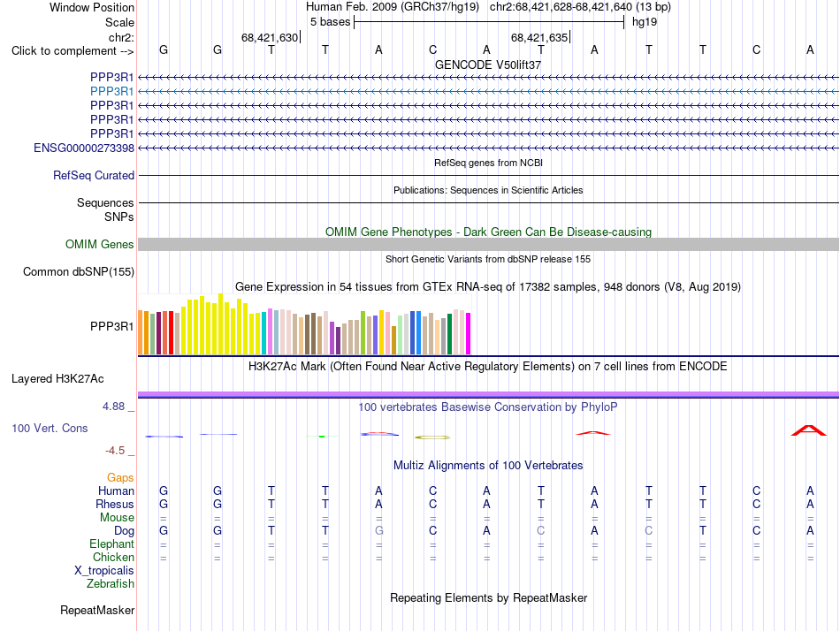Click the Common dbSNP(155) label
Viewport: 840px width, 631px height.
pos(78,271)
